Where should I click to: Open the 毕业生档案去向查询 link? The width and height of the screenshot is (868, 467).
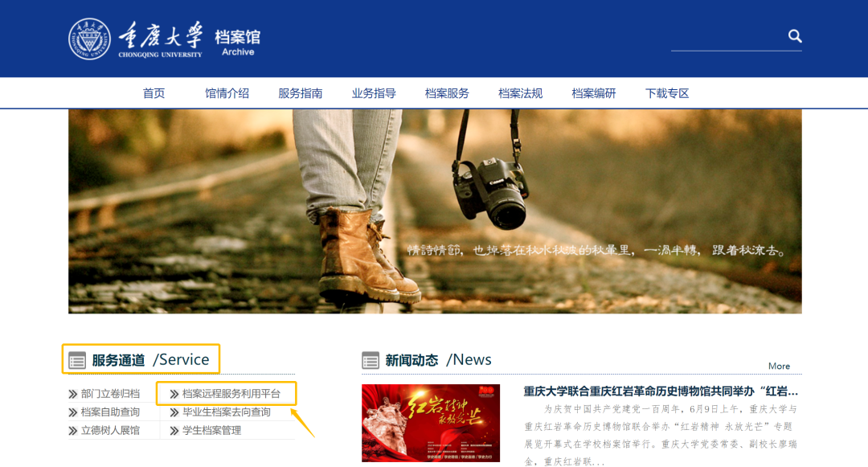(227, 412)
